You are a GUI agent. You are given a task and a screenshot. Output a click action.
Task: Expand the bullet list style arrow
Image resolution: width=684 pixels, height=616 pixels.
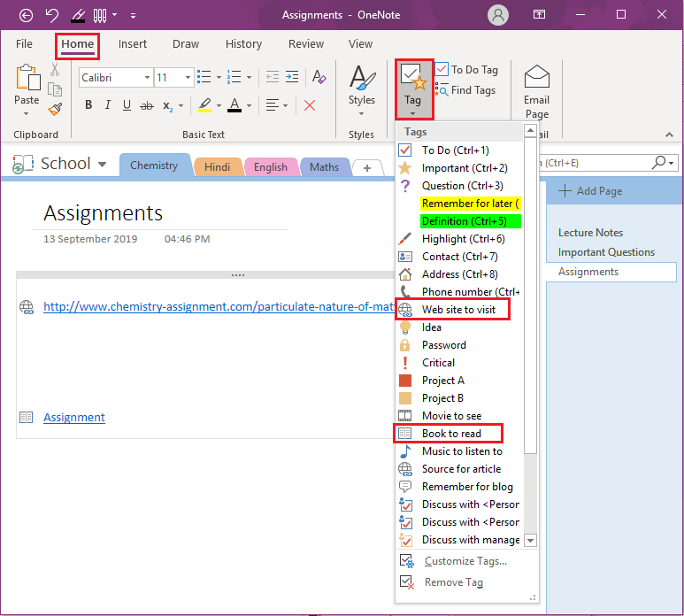pyautogui.click(x=219, y=78)
